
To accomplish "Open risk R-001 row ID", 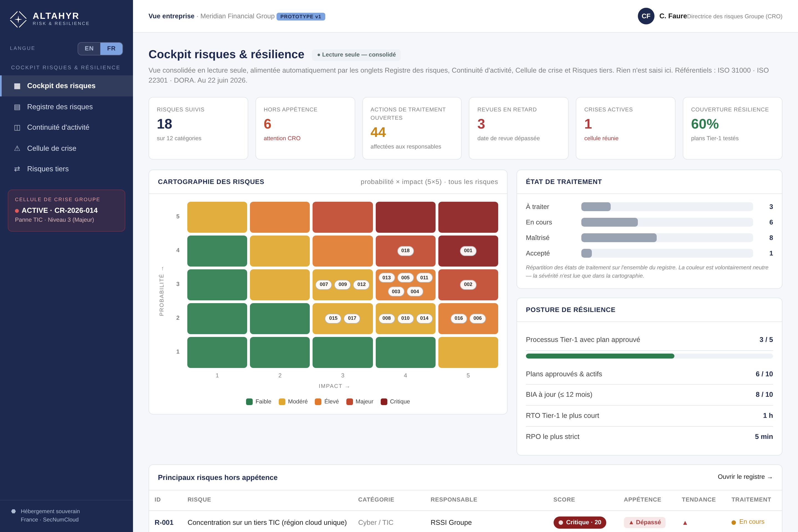I will (164, 523).
